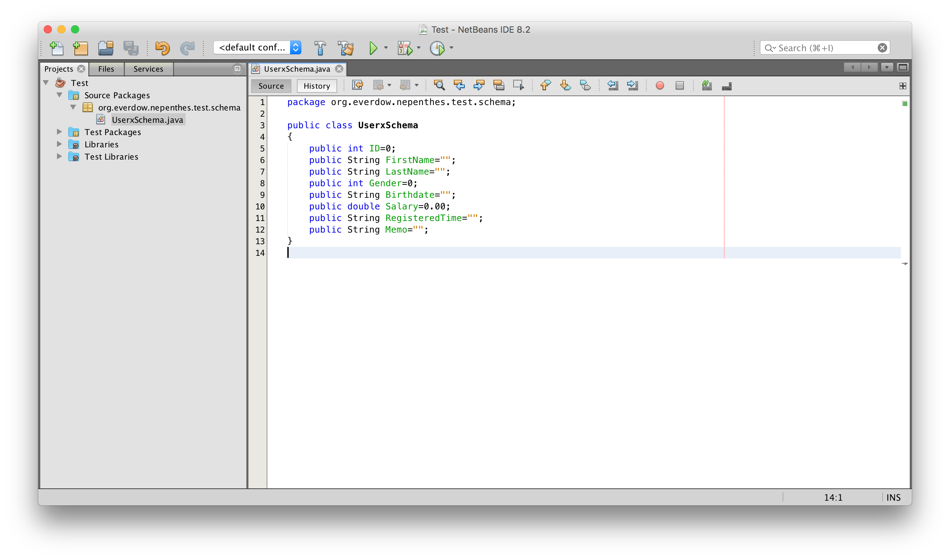Click the Next Bookmark icon
Image resolution: width=950 pixels, height=560 pixels.
tap(565, 86)
